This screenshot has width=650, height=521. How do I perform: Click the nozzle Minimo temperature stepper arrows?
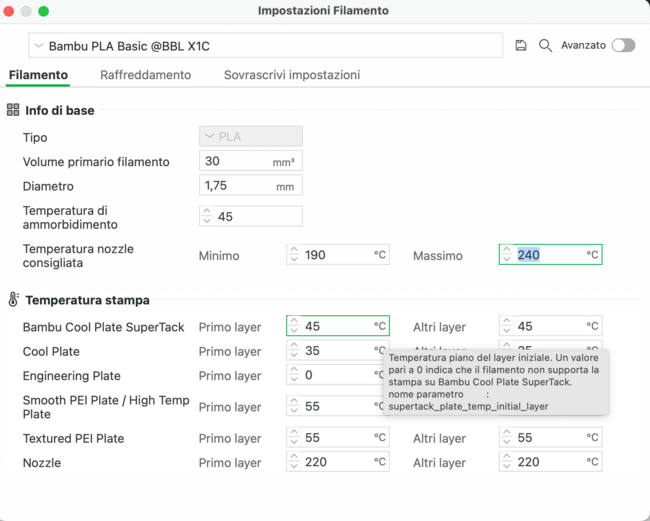(x=294, y=255)
